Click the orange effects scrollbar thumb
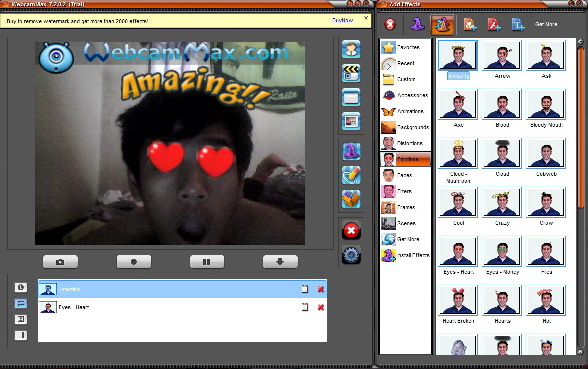 tap(581, 128)
